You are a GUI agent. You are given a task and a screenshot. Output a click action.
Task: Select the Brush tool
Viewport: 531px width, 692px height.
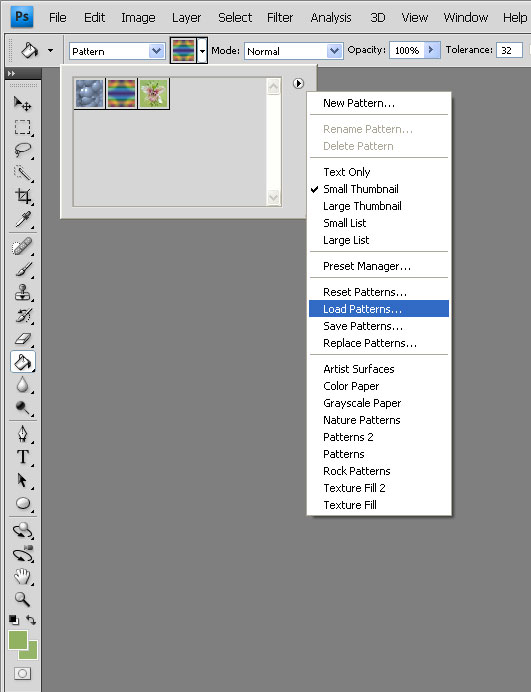pyautogui.click(x=23, y=270)
